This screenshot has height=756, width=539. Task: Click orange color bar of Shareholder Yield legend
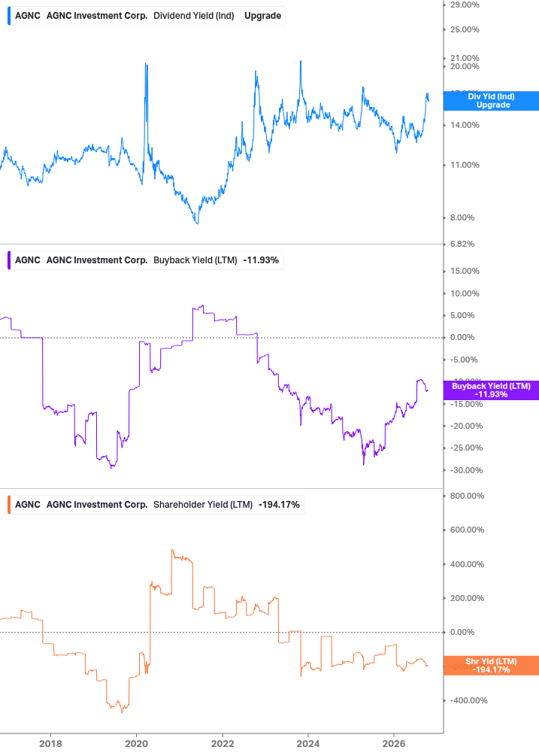9,504
